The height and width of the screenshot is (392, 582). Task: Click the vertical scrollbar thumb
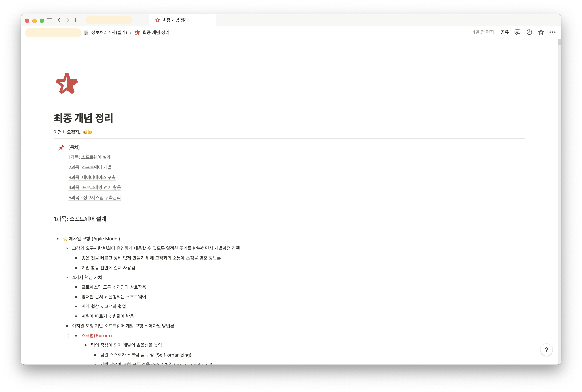559,42
